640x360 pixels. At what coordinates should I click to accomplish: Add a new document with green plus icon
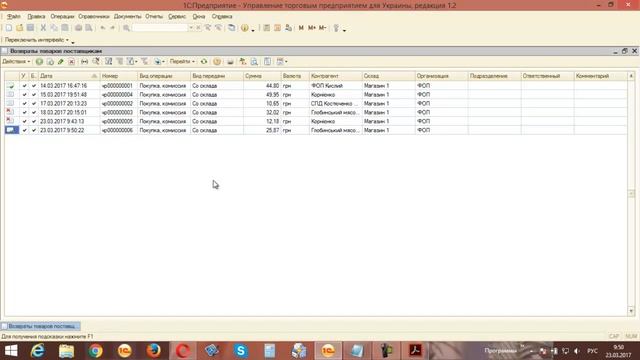tap(39, 62)
